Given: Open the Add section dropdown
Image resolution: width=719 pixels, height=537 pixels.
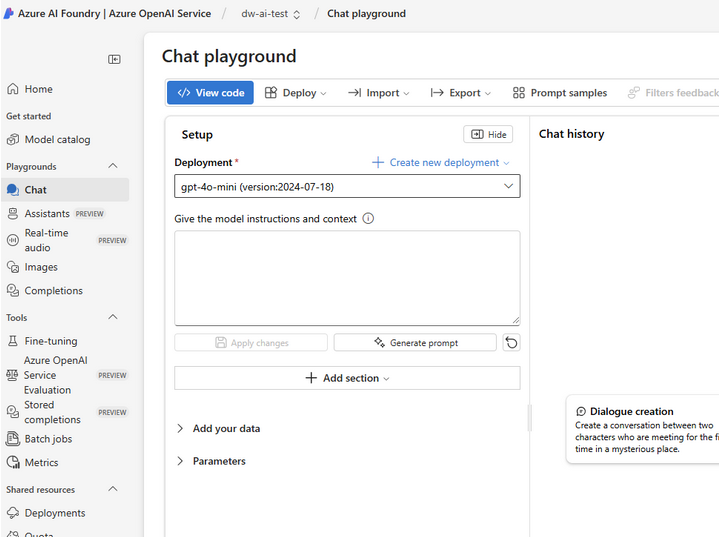Looking at the screenshot, I should pos(347,378).
